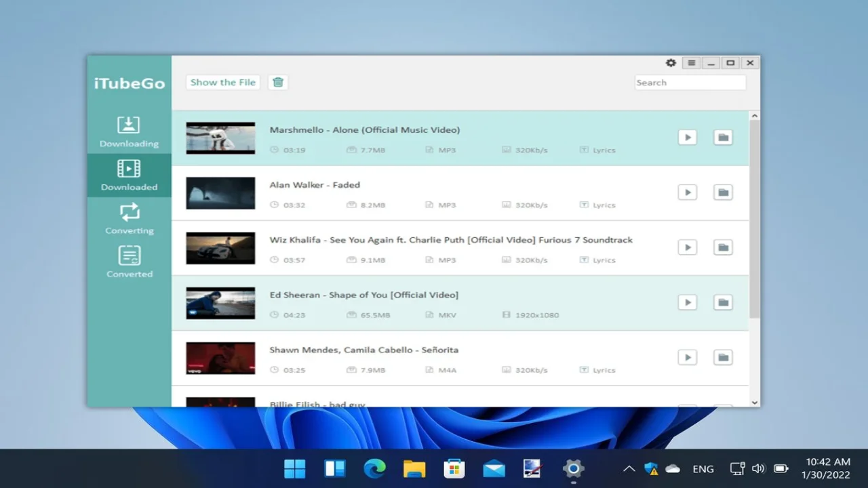The width and height of the screenshot is (868, 488).
Task: Switch to the Downloaded tab
Action: [x=129, y=175]
